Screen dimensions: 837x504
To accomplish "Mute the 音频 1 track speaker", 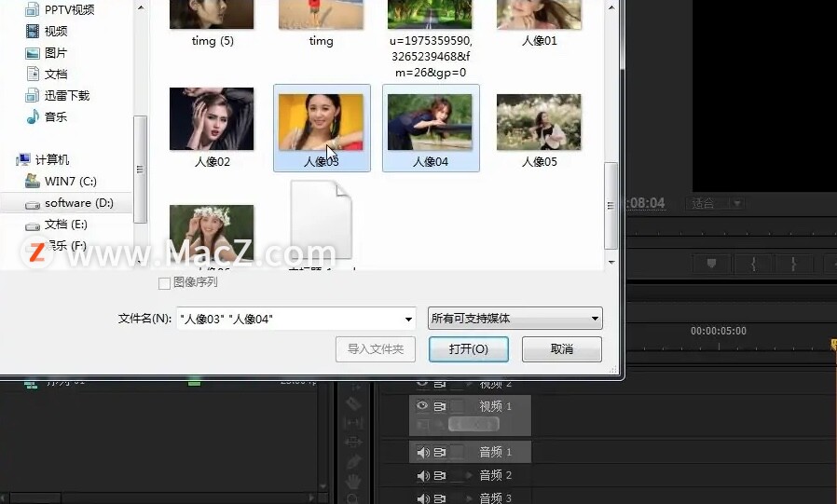I will coord(423,452).
